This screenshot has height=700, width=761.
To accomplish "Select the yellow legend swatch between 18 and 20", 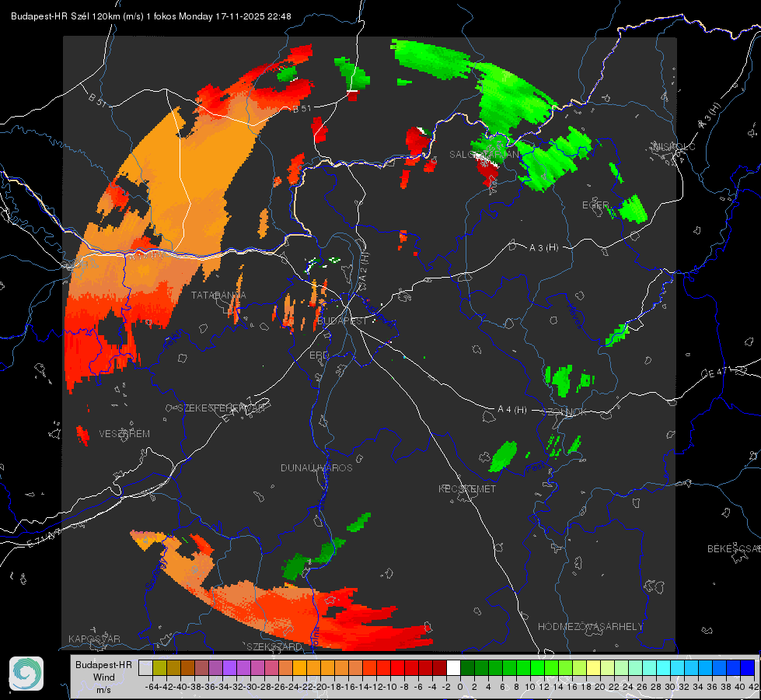I will pos(593,667).
